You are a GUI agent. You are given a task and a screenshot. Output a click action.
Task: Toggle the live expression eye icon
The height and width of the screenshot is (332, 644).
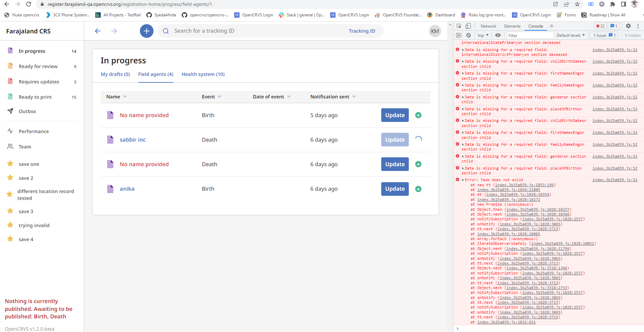[498, 35]
